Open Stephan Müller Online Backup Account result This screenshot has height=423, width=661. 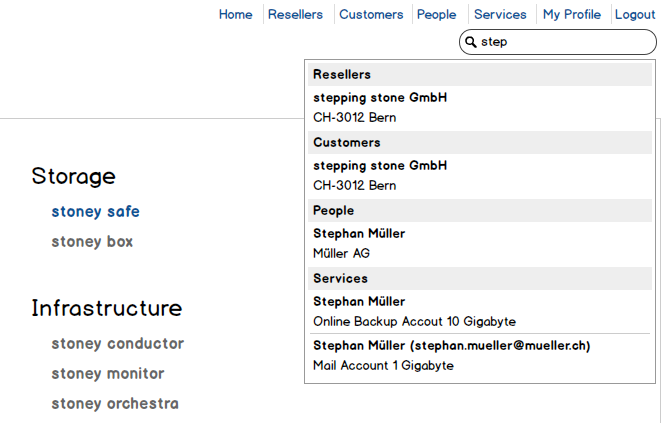(414, 311)
